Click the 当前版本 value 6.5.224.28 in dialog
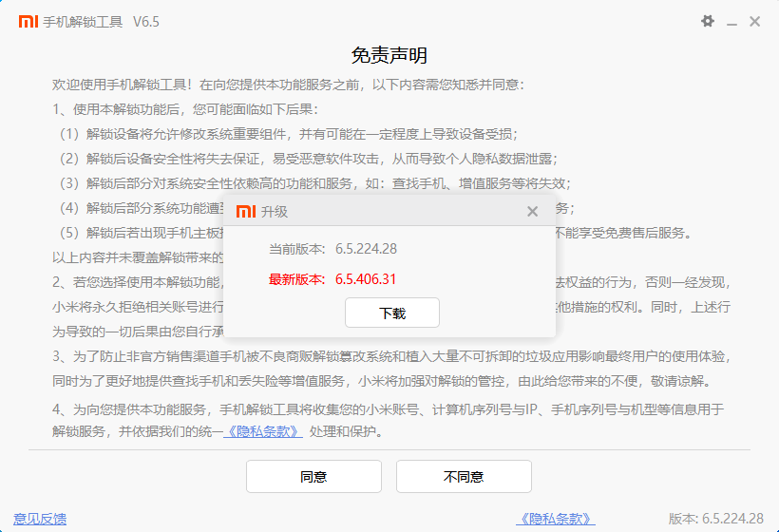The width and height of the screenshot is (779, 532). [366, 248]
